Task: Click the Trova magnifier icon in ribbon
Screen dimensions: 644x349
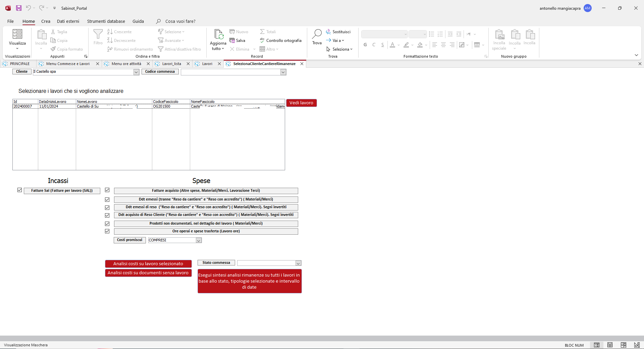Action: tap(317, 34)
